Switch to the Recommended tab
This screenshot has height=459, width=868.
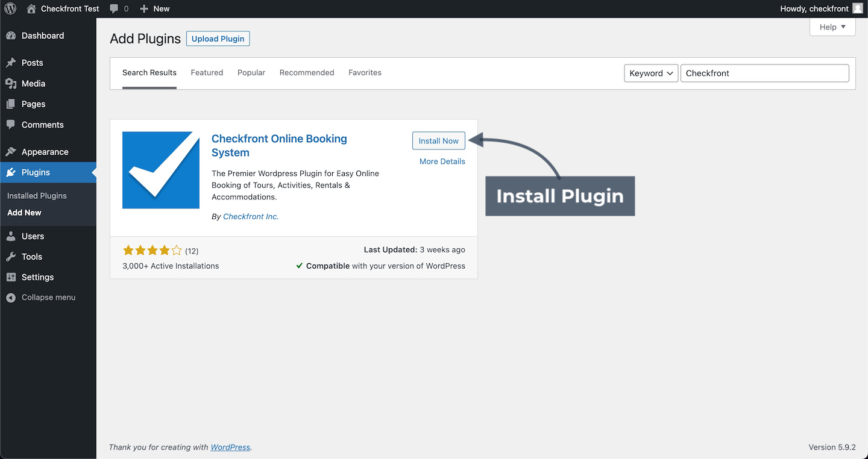[x=307, y=73]
